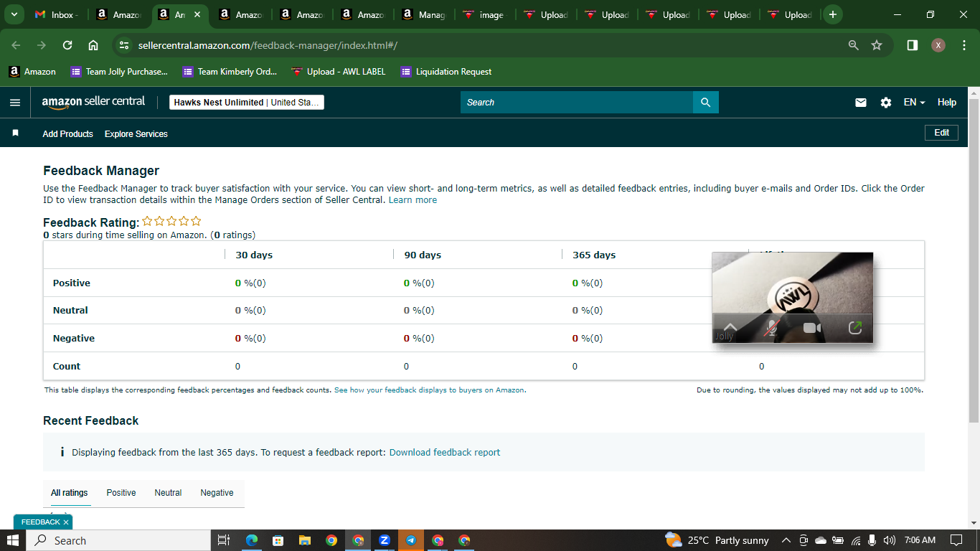Open the Seller Central settings gear
Image resolution: width=980 pixels, height=551 pixels.
886,103
